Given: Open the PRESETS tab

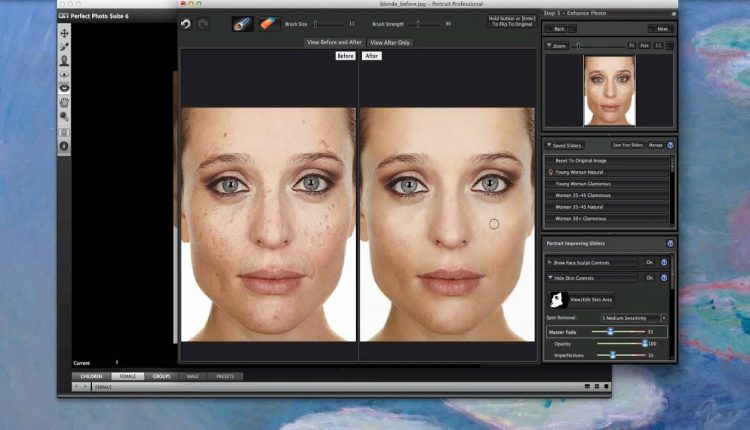Looking at the screenshot, I should [x=225, y=376].
